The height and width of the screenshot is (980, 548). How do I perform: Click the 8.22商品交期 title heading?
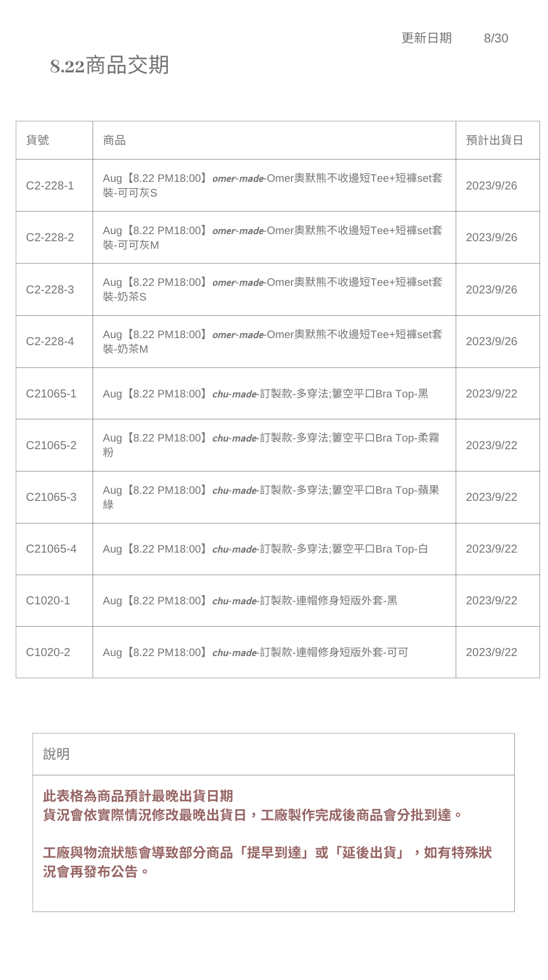(109, 65)
